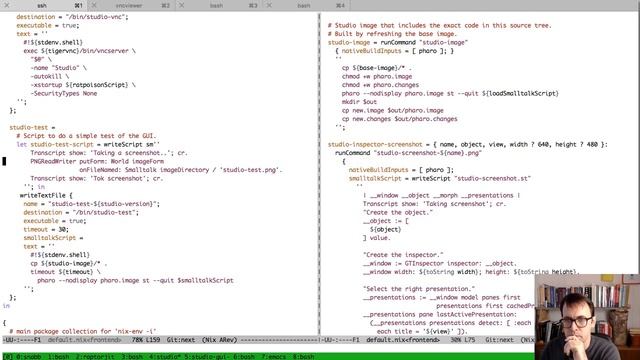Click smalltalkScript = writeScript "studio-screenshot.st" line
This screenshot has height=360, width=640.
coord(440,178)
